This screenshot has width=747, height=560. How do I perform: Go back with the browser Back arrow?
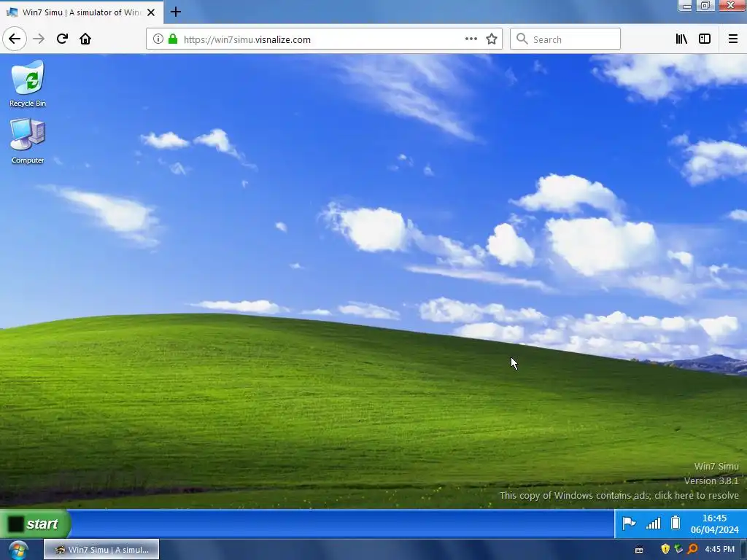pyautogui.click(x=15, y=39)
